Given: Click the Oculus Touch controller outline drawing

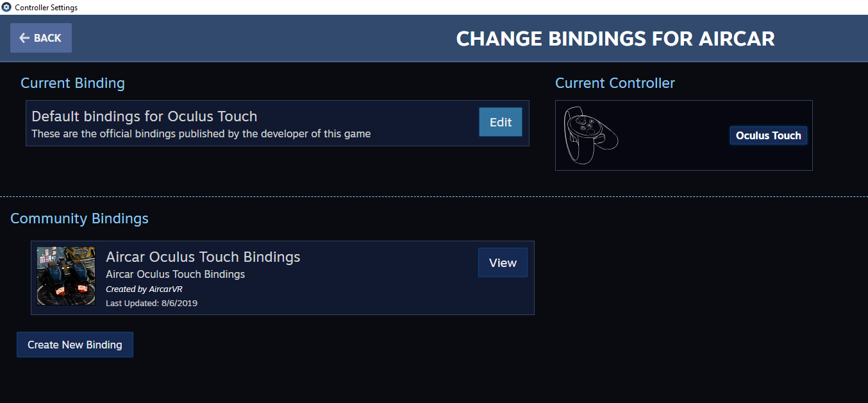Looking at the screenshot, I should click(590, 135).
